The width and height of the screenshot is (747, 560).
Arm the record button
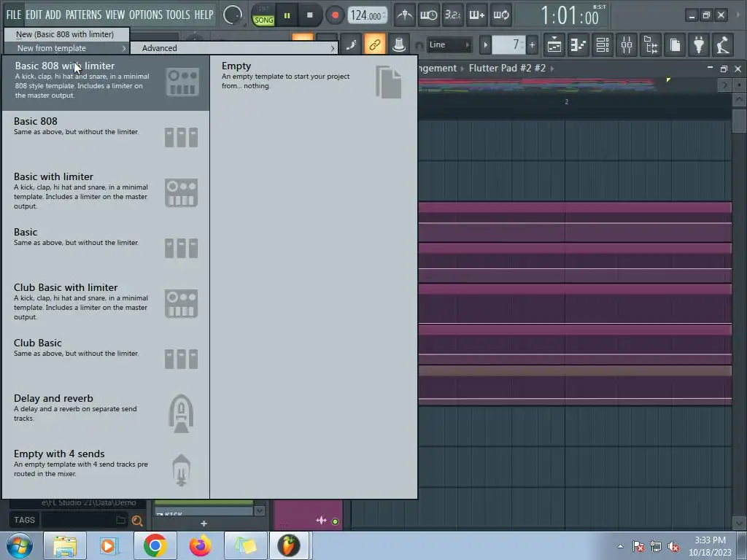coord(335,15)
